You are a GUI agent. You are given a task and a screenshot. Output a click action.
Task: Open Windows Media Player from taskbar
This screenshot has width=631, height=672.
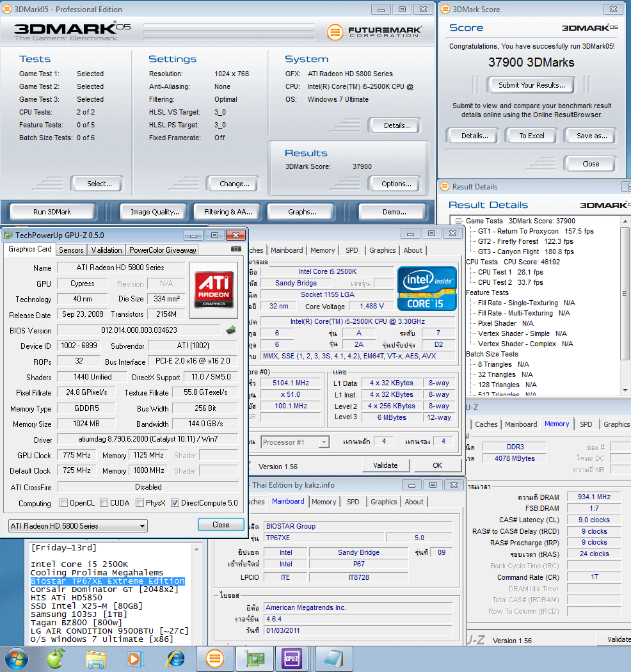pos(134,659)
